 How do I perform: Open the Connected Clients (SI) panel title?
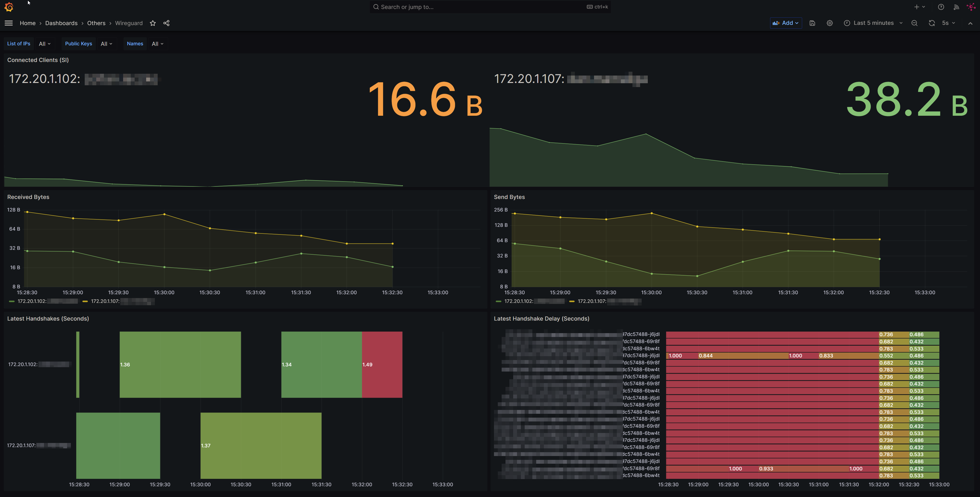(38, 60)
